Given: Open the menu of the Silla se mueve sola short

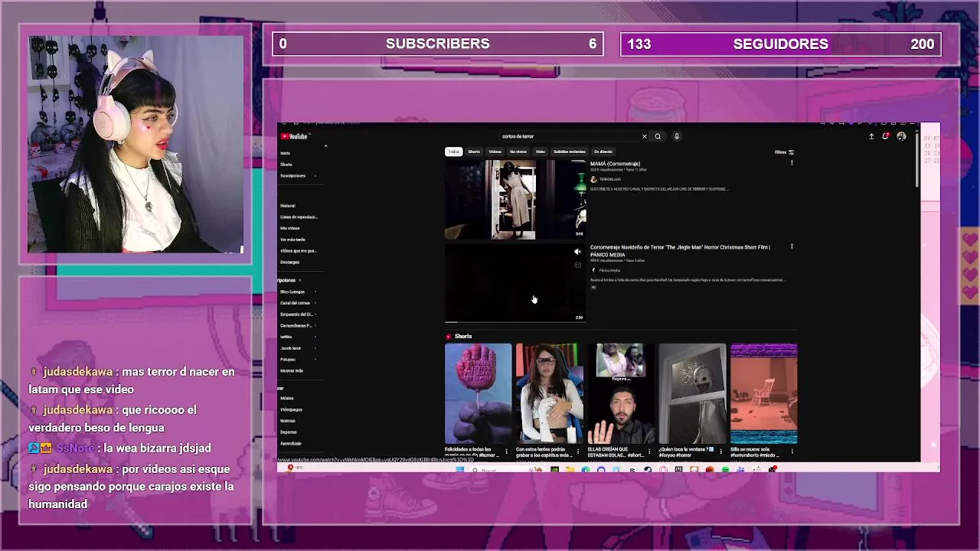Looking at the screenshot, I should coord(792,452).
